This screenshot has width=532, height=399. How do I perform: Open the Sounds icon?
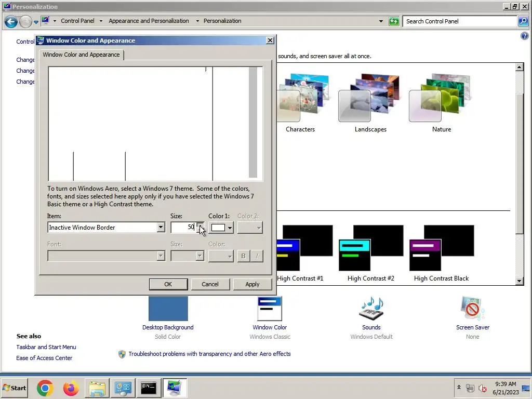click(371, 309)
